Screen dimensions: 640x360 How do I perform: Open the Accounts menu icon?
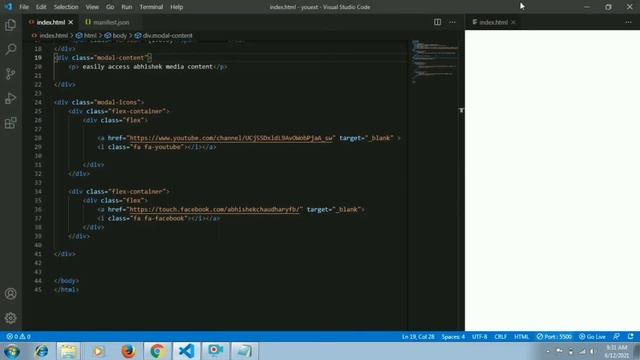tap(11, 293)
